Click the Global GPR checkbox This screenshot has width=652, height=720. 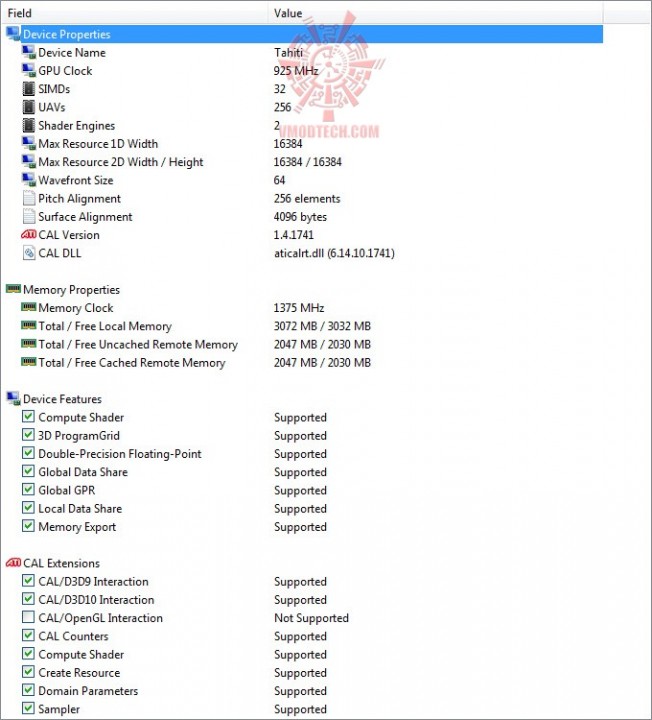pyautogui.click(x=28, y=489)
